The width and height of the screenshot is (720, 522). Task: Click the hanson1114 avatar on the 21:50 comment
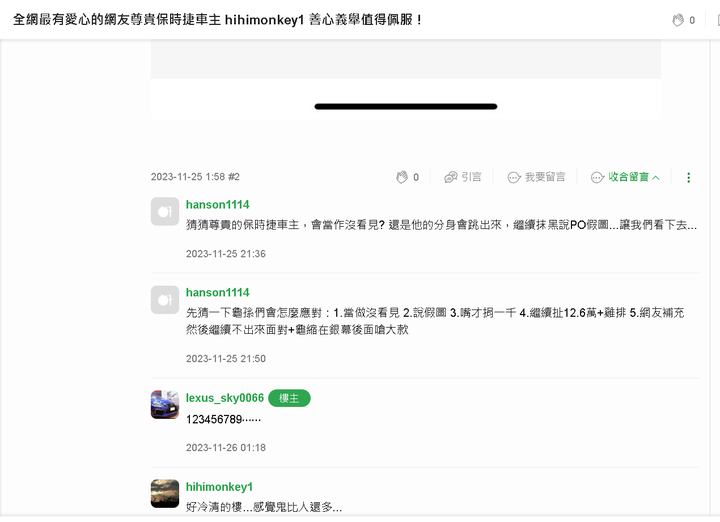(165, 300)
